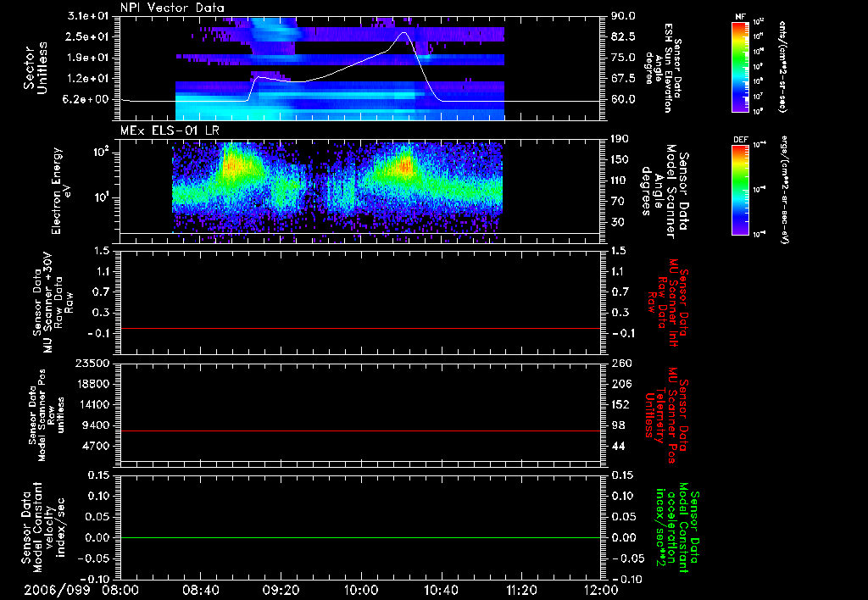Click the 206 telemetry tick label
Viewport: 868px width, 600px height.
click(620, 384)
